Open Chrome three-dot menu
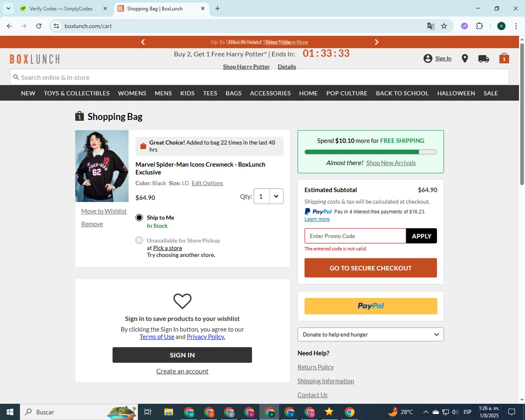Screen dimensions: 525x420 [x=516, y=26]
